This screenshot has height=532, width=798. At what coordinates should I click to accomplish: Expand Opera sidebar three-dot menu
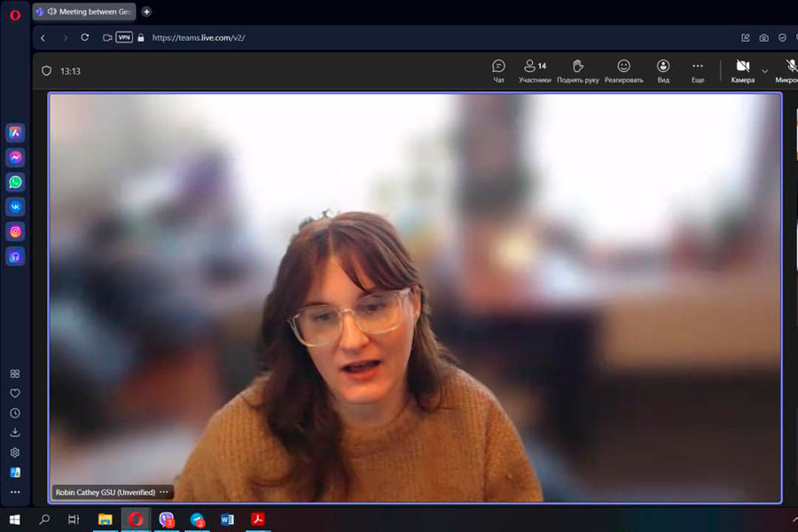[x=15, y=492]
